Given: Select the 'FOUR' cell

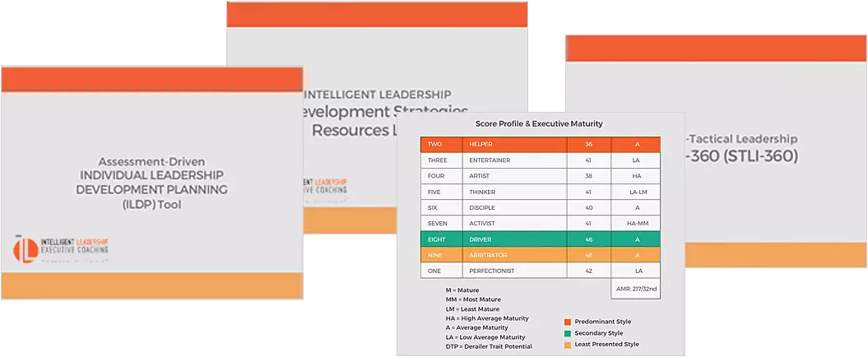Looking at the screenshot, I should point(441,176).
